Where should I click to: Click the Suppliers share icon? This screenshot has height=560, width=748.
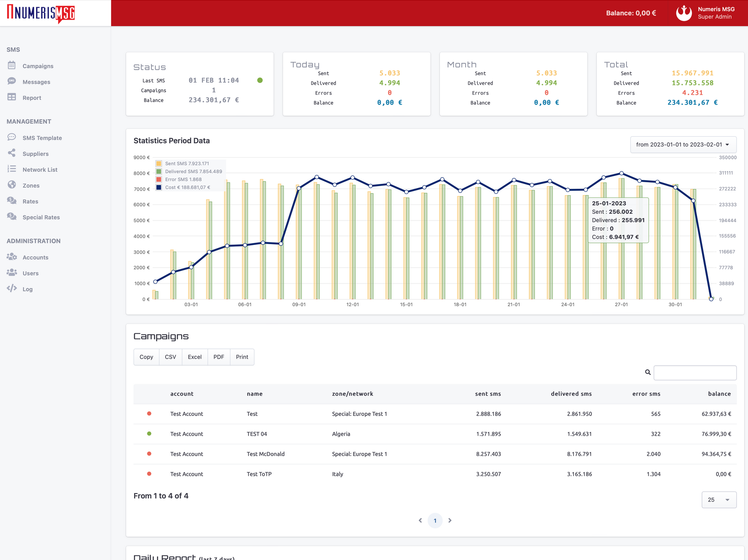coord(12,153)
